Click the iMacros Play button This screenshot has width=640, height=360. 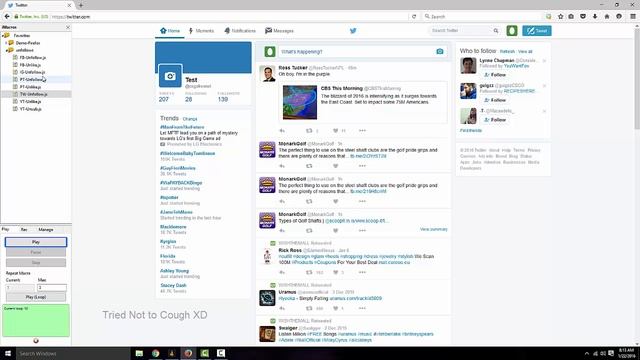coord(36,242)
